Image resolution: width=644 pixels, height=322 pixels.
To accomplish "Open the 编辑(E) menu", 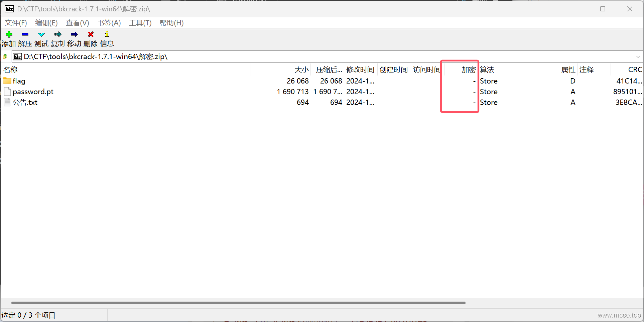I will (x=46, y=23).
